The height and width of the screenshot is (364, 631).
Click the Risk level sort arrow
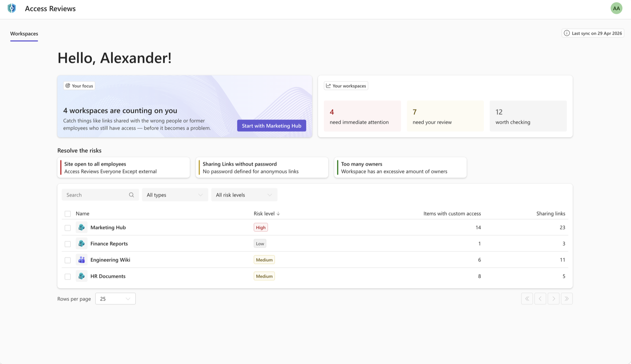point(278,214)
